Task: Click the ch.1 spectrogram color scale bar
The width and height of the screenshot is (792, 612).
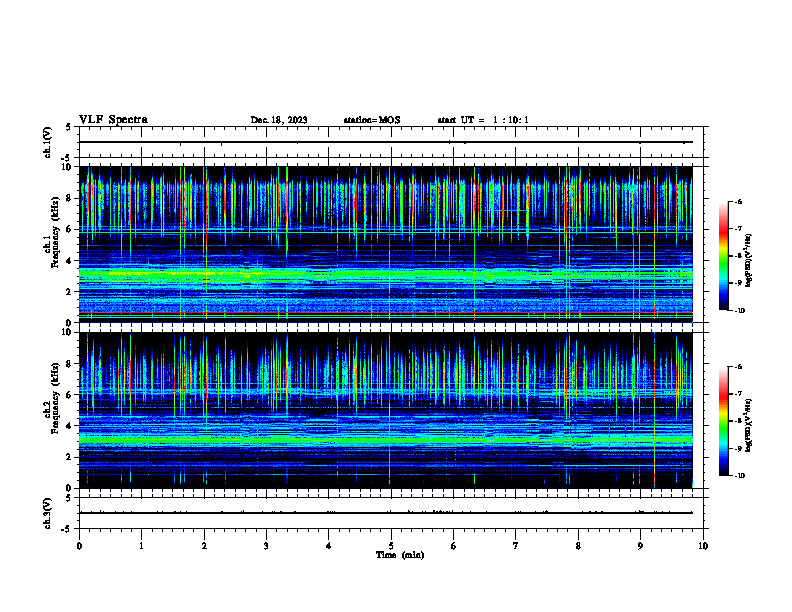Action: (723, 256)
